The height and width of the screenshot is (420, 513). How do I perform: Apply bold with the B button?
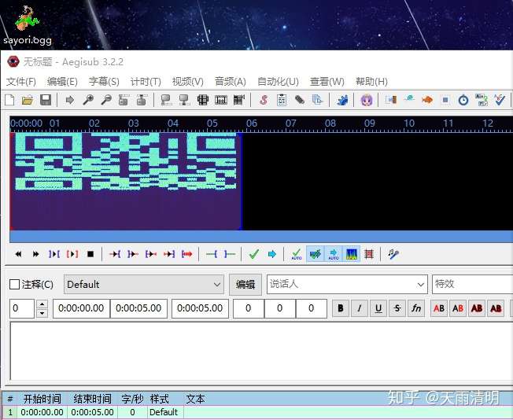click(x=341, y=308)
